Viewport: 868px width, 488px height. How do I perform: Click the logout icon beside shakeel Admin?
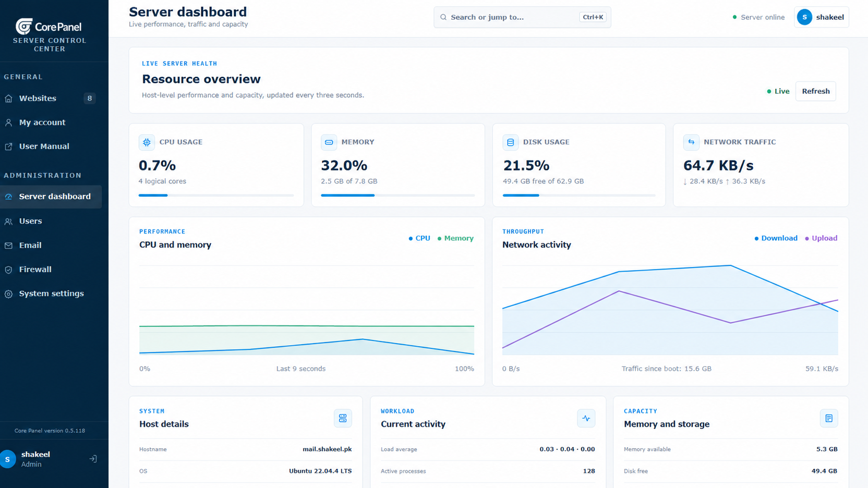coord(93,459)
